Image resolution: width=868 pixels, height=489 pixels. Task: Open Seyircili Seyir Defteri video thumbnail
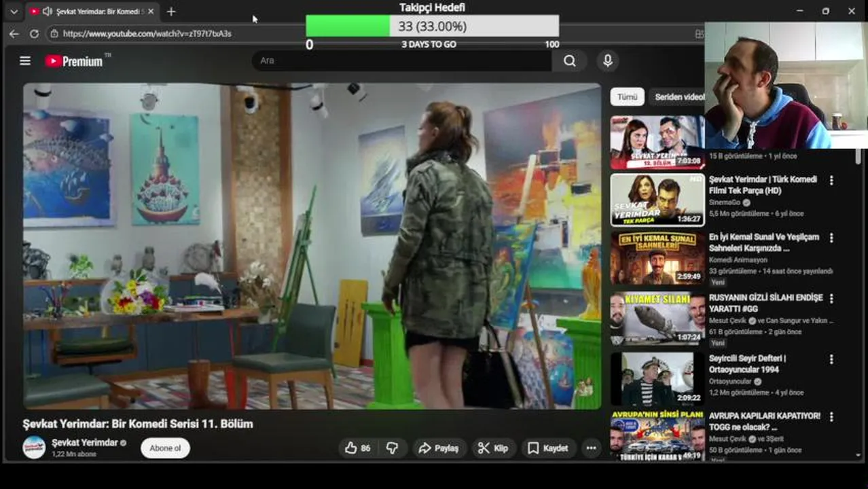[x=657, y=379]
